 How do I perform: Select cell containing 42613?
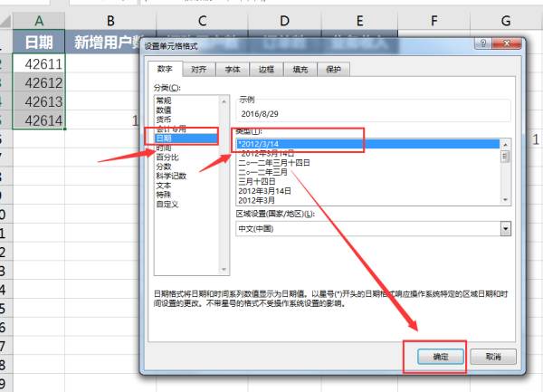(39, 101)
